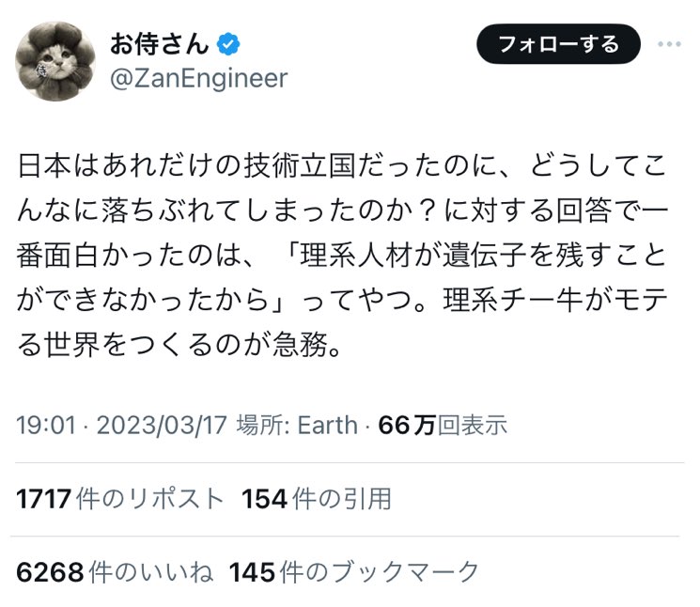Image resolution: width=700 pixels, height=607 pixels.
Task: Click the 19:01 timestamp link
Action: click(x=46, y=425)
